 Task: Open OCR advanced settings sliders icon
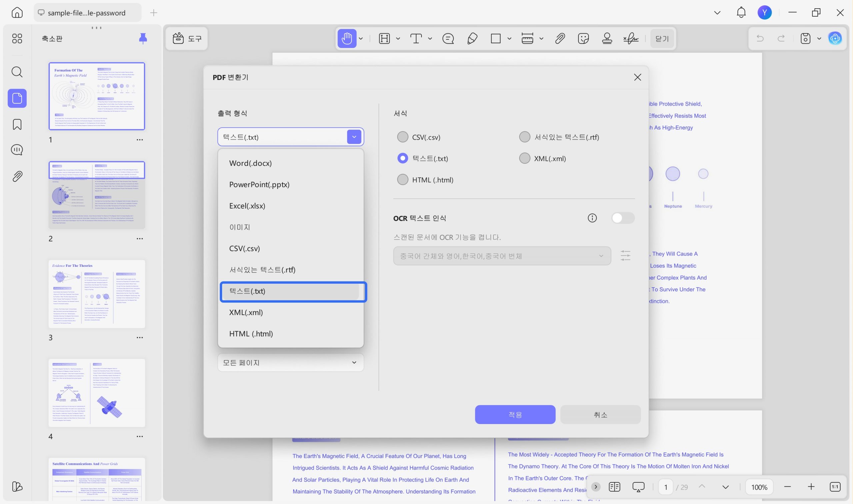(625, 256)
